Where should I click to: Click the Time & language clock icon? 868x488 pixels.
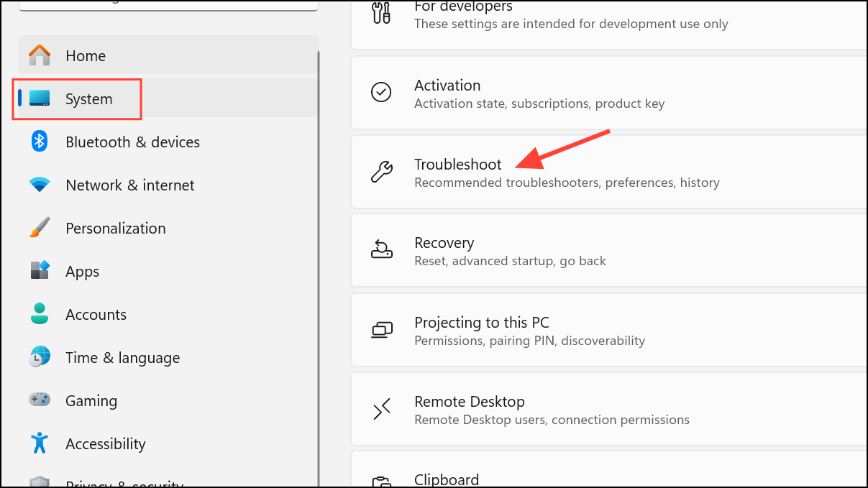[x=39, y=357]
